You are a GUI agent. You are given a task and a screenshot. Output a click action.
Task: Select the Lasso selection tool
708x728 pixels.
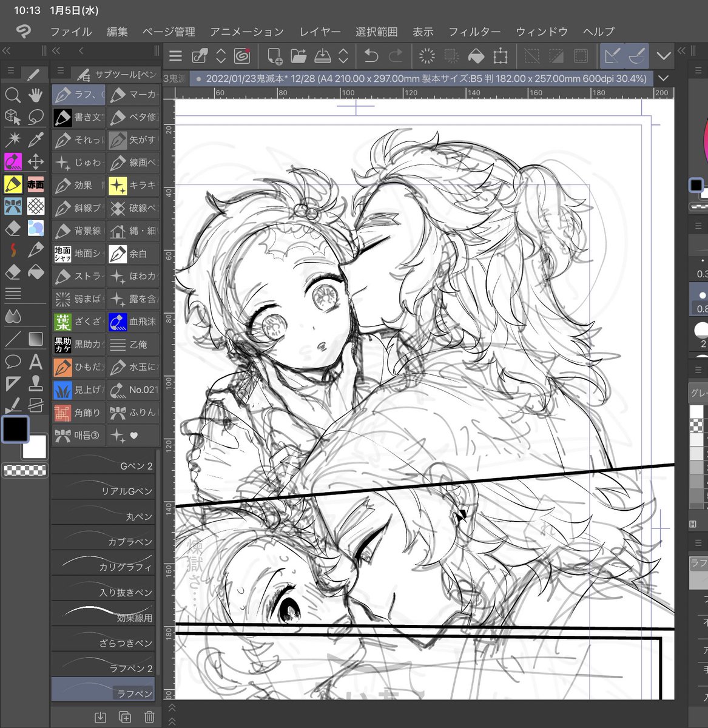pyautogui.click(x=36, y=117)
